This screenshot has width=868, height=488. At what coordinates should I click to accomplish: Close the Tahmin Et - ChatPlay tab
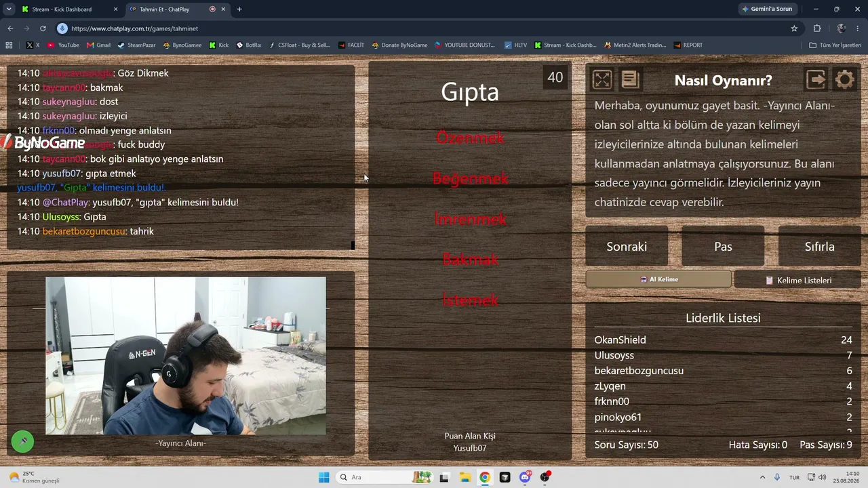point(223,9)
